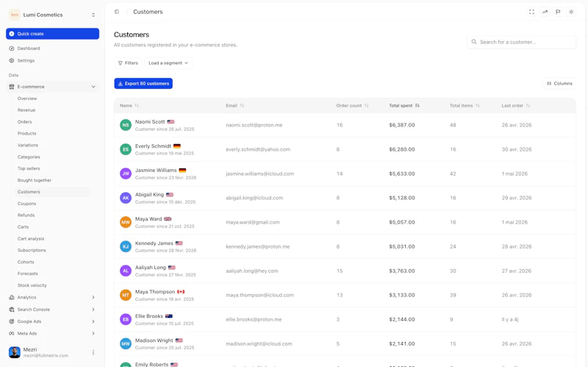Viewport: 588px width, 367px height.
Task: Open Variations in sidebar
Action: (x=28, y=145)
